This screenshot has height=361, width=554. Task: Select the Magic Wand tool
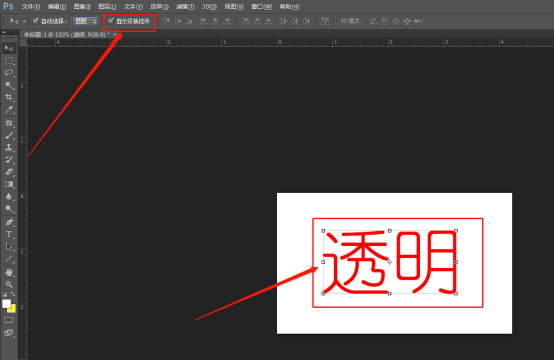coord(9,85)
